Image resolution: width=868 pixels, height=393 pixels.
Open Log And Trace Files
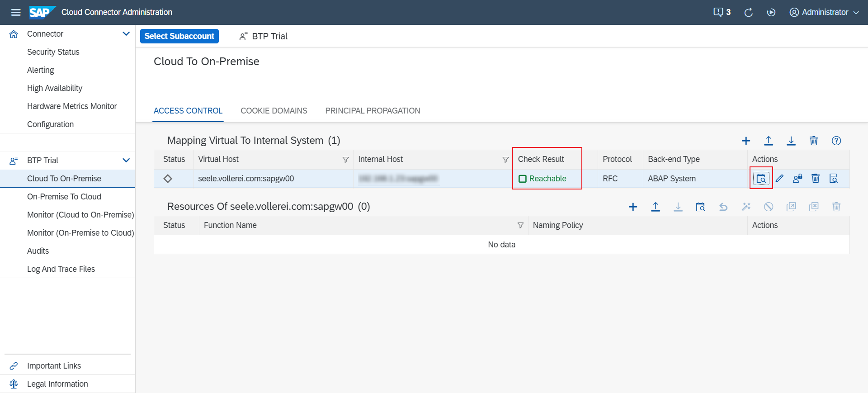click(61, 269)
